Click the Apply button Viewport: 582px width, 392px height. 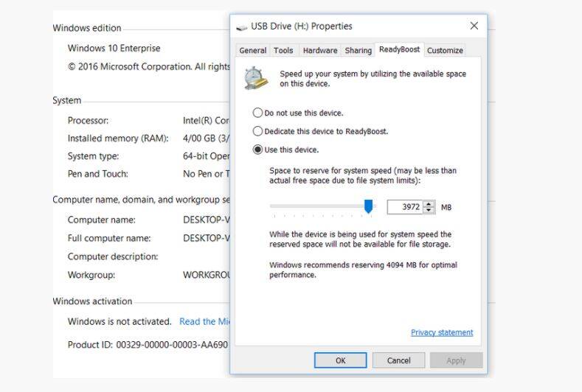pos(456,360)
